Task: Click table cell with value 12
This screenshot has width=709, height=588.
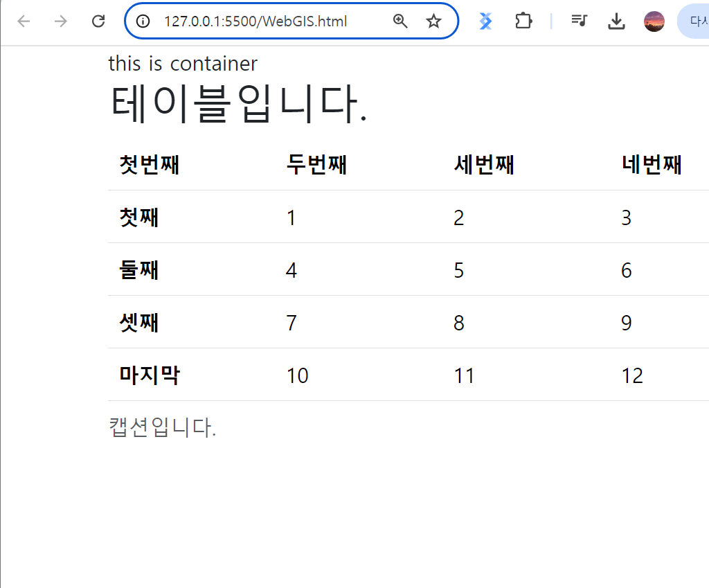Action: [x=632, y=375]
